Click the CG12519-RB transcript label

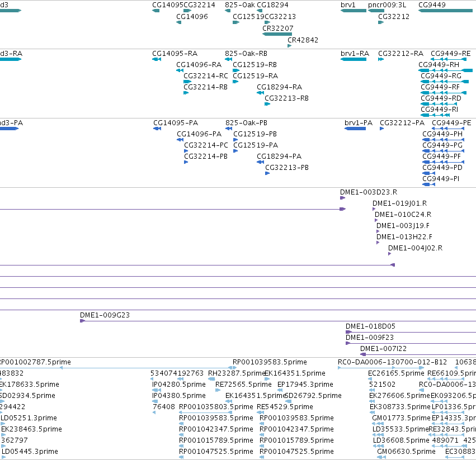[255, 65]
